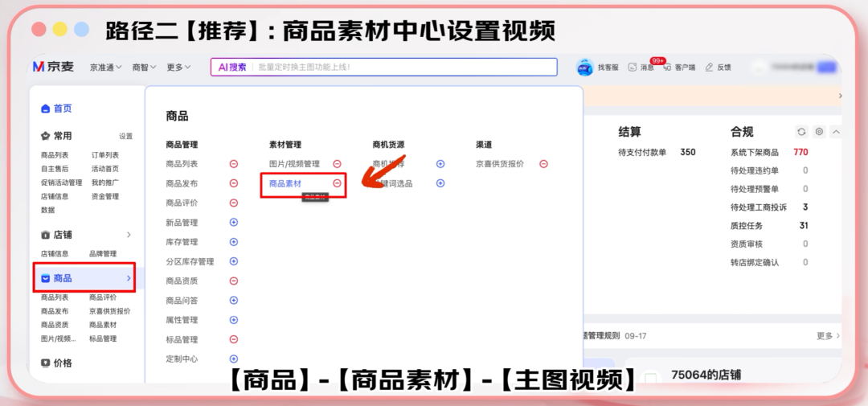868x406 pixels.
Task: Remove 商品发布 from favorites minus icon
Action: point(234,183)
